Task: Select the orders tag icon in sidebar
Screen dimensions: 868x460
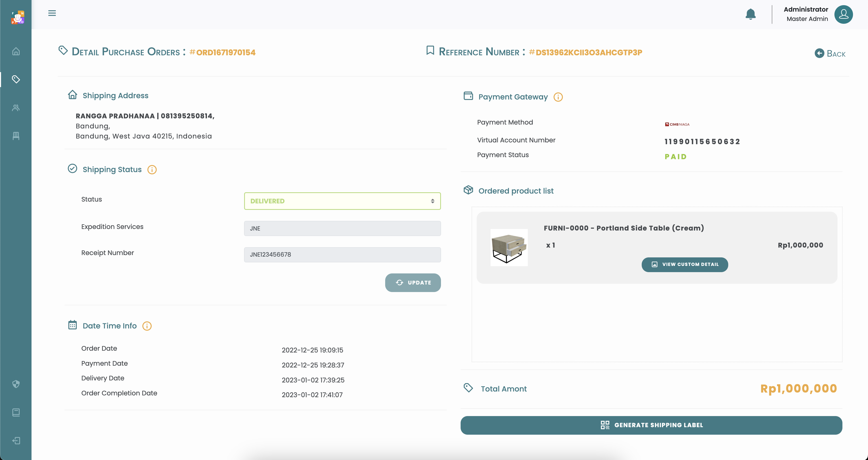Action: click(16, 79)
